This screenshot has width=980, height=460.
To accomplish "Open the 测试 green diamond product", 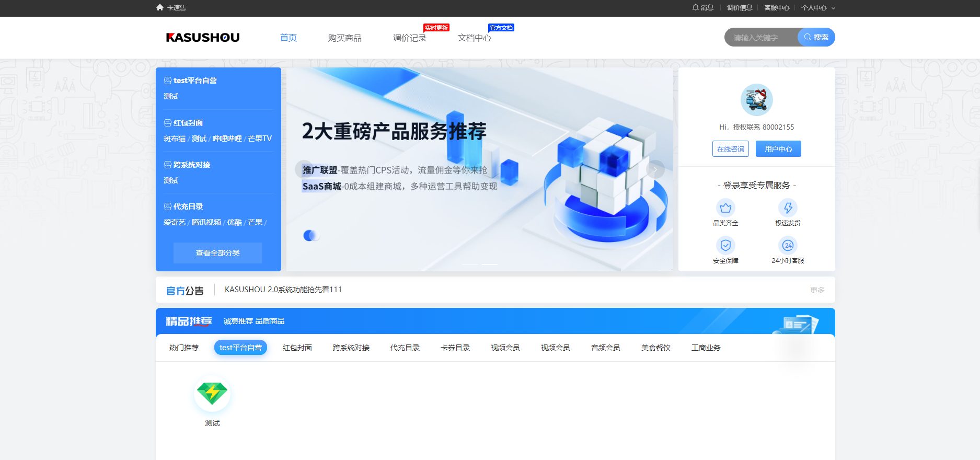I will point(212,394).
